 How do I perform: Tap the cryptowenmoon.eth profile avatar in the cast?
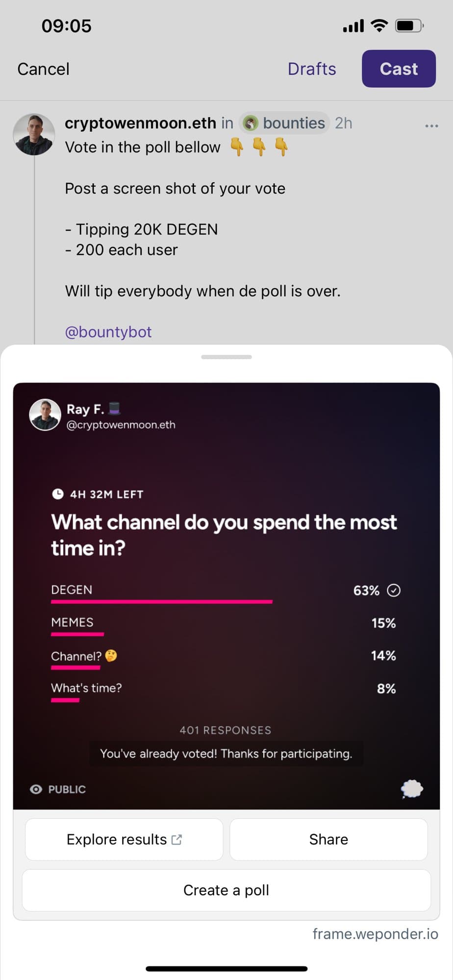[34, 135]
